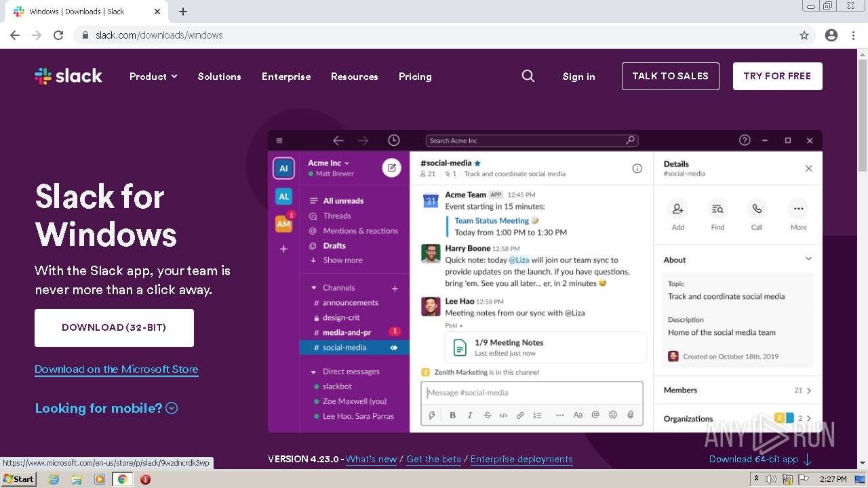Open the Pricing page
868x488 pixels.
(415, 77)
